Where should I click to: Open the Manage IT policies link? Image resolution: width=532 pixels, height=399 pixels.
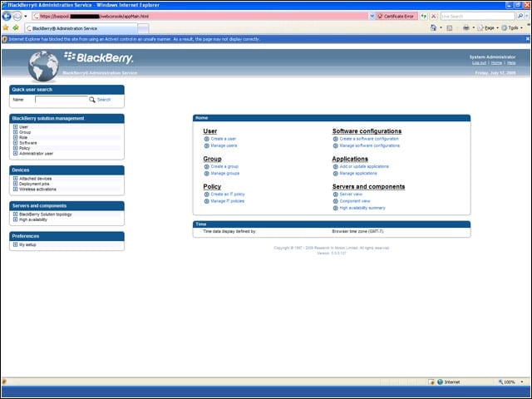click(x=227, y=201)
